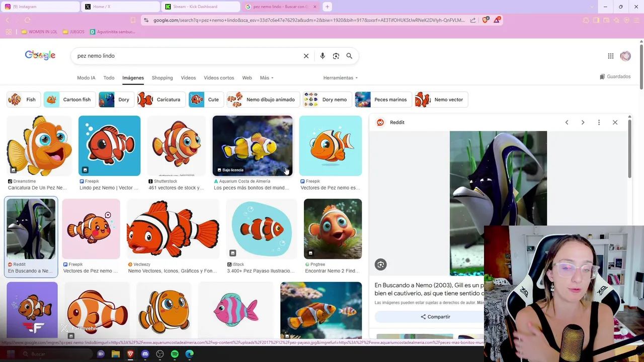Filter by the Peces marinos chip
The image size is (644, 362).
[x=383, y=100]
